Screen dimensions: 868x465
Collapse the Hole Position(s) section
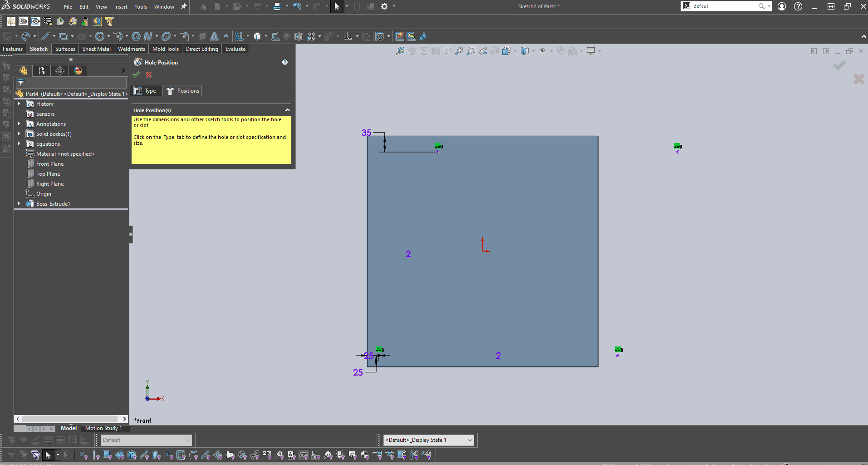coord(287,110)
